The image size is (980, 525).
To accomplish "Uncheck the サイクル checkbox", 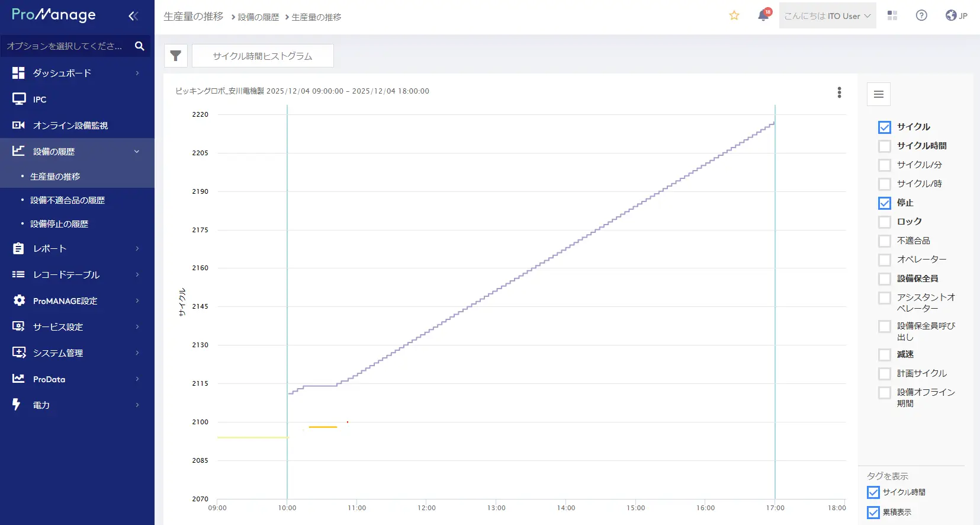I will [x=885, y=127].
